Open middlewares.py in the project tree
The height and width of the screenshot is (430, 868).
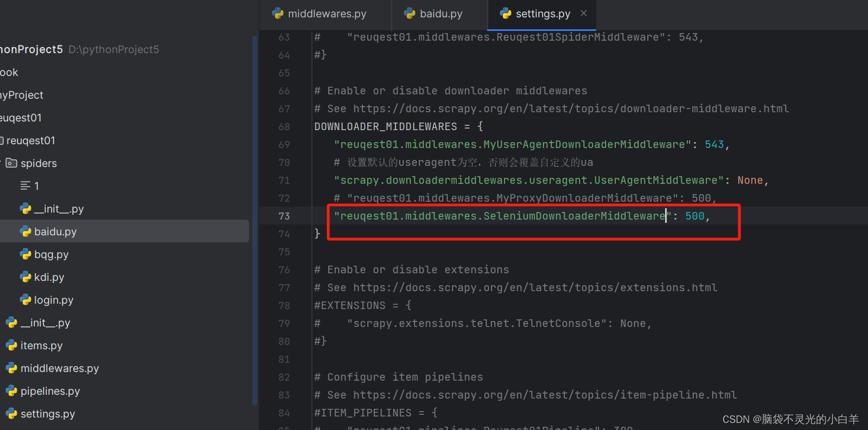(x=60, y=368)
